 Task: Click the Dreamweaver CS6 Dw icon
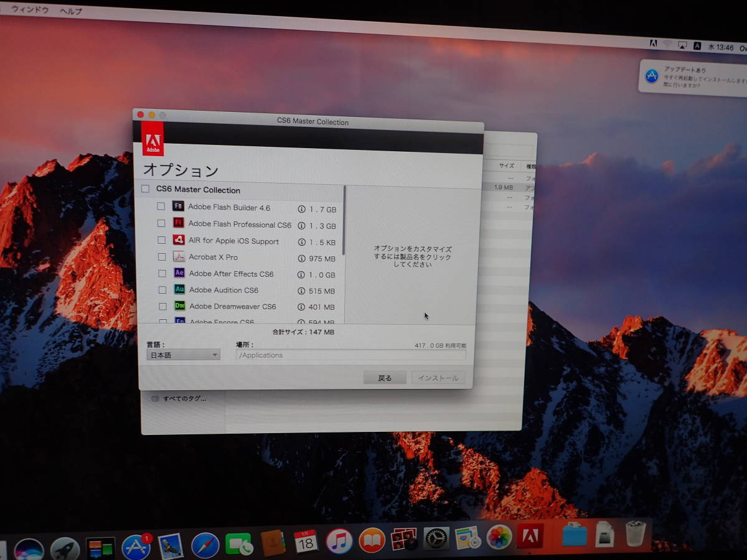180,306
